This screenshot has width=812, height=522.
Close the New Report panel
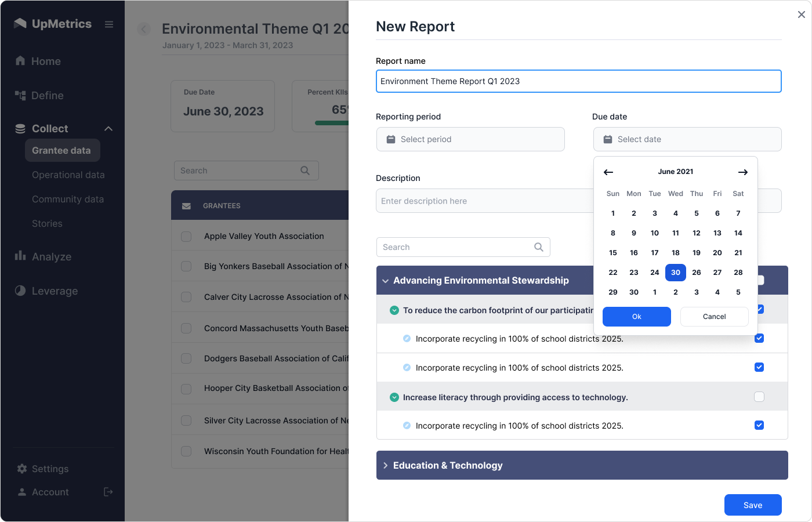801,14
